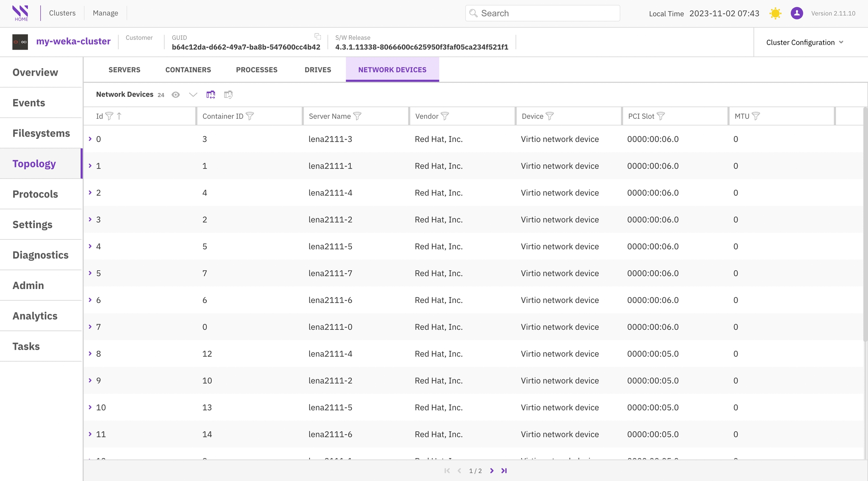The image size is (868, 481).
Task: Toggle column visibility eye icon
Action: click(176, 95)
